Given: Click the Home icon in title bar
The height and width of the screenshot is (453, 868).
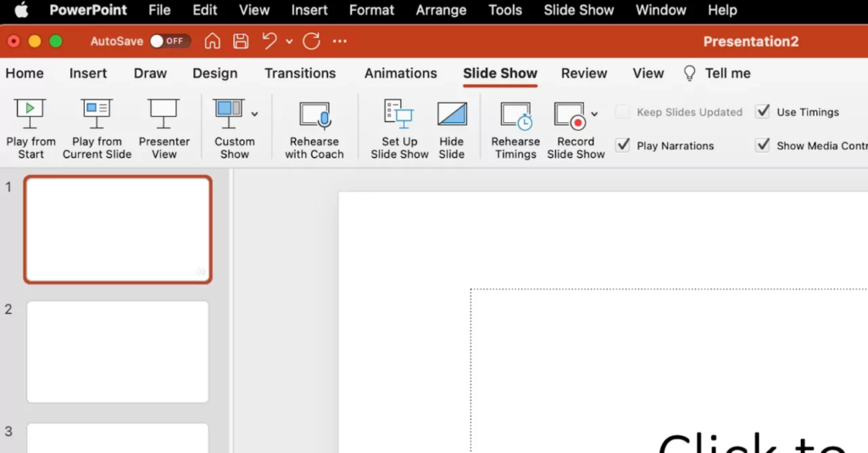Looking at the screenshot, I should [x=212, y=41].
